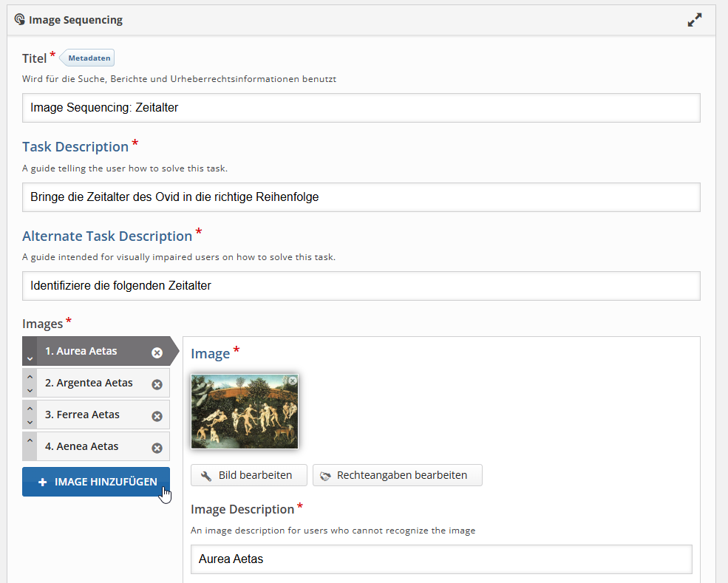Move Aenea Aetas up in the list
Screen dimensions: 728x583
pyautogui.click(x=30, y=441)
